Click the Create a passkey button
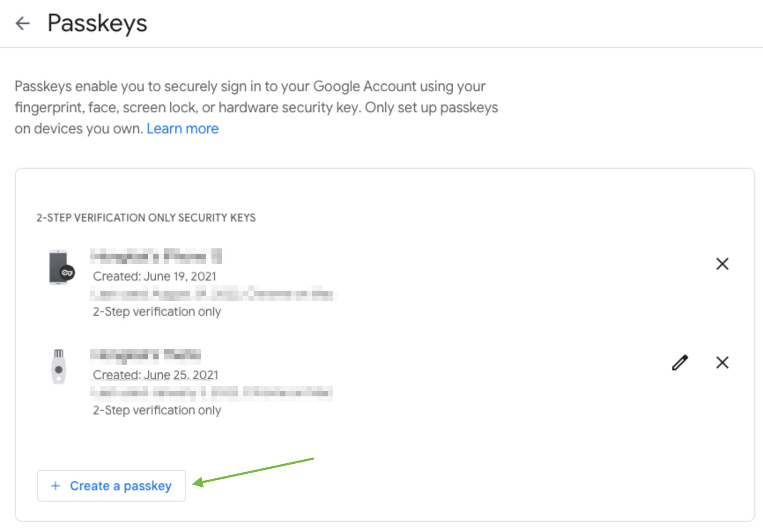763x532 pixels. pyautogui.click(x=111, y=486)
